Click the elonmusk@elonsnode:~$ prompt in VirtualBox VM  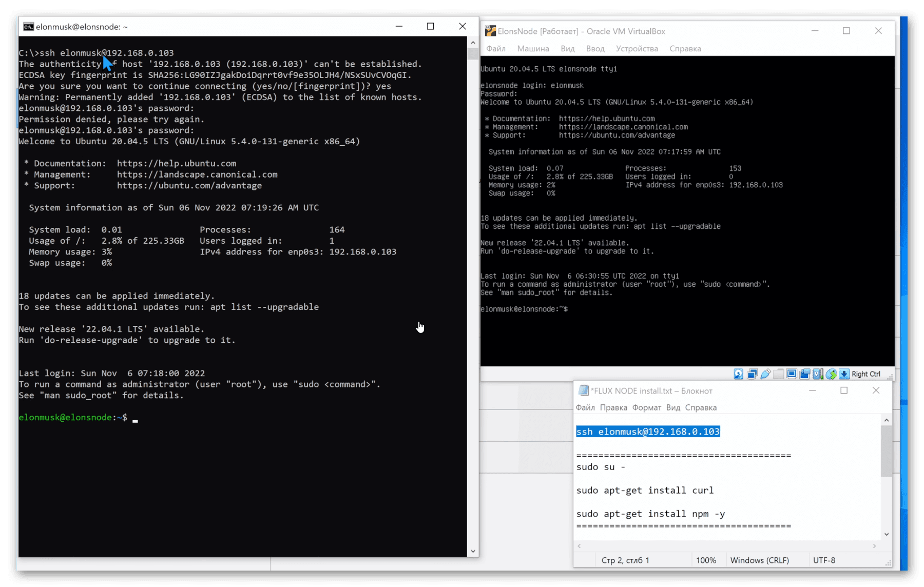[x=524, y=309]
